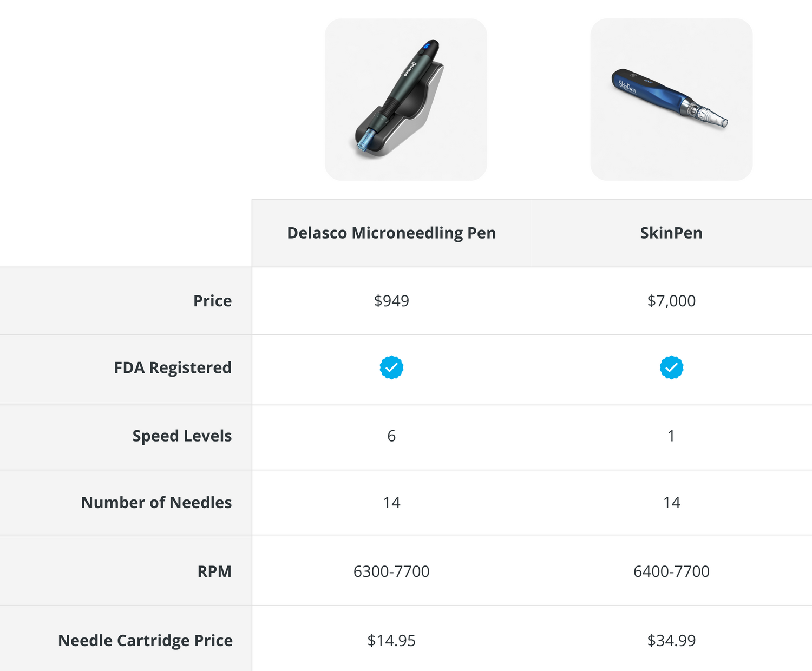Viewport: 812px width, 671px height.
Task: Click the $14.95 needle cartridge price
Action: 391,641
